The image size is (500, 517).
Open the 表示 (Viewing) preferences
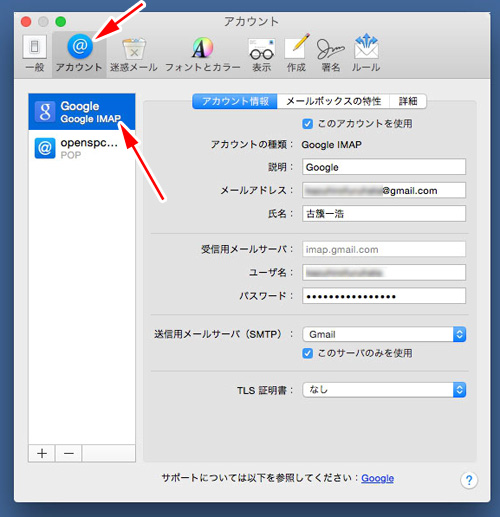click(262, 55)
